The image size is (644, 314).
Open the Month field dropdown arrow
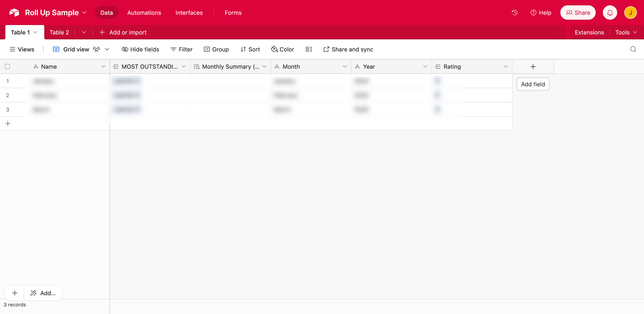(345, 67)
